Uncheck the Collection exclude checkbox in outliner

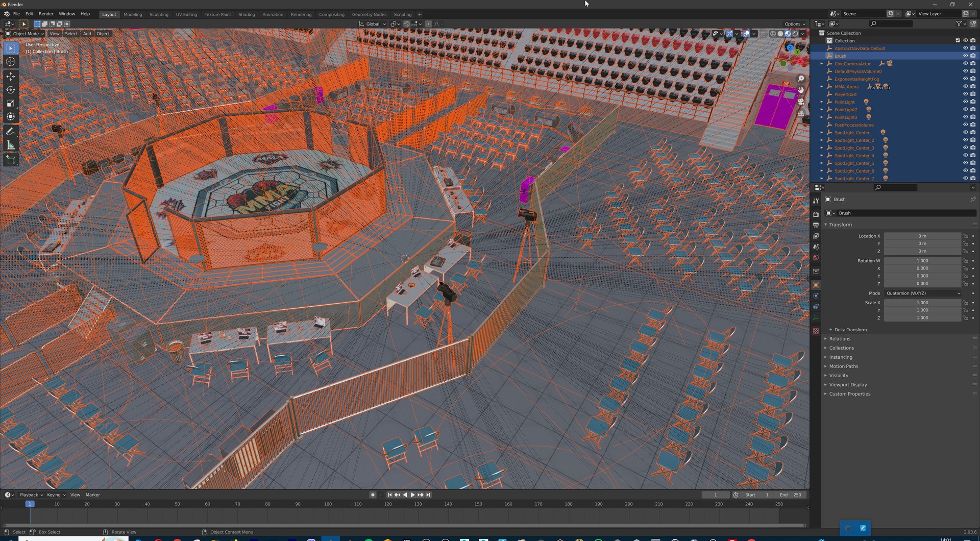958,41
